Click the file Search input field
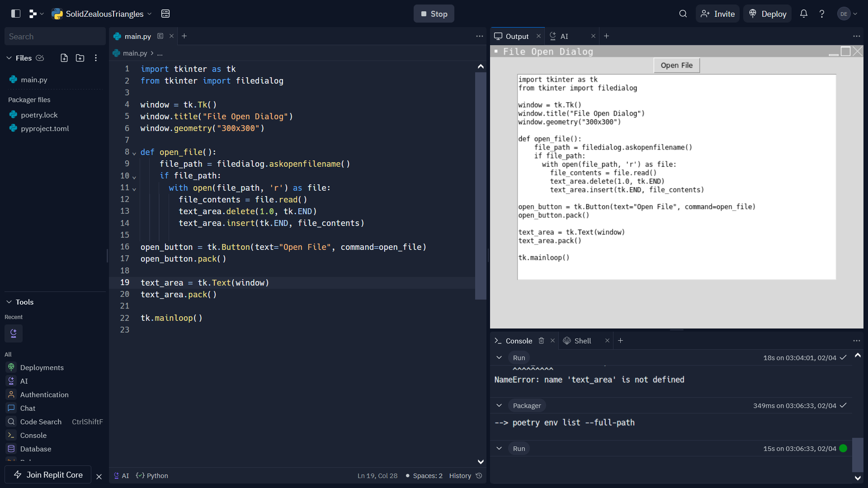The height and width of the screenshot is (488, 868). [54, 37]
